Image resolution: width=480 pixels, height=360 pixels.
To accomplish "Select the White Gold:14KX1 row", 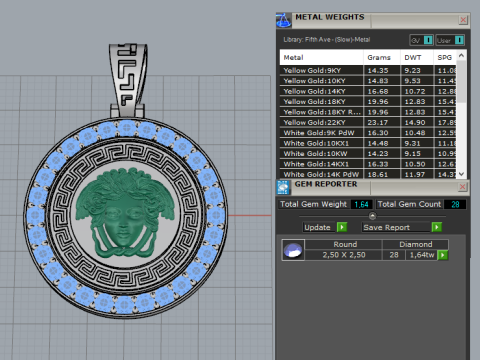I will point(368,164).
